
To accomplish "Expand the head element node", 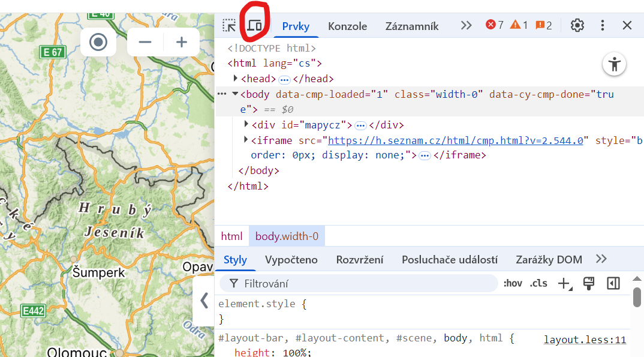I will [x=235, y=78].
